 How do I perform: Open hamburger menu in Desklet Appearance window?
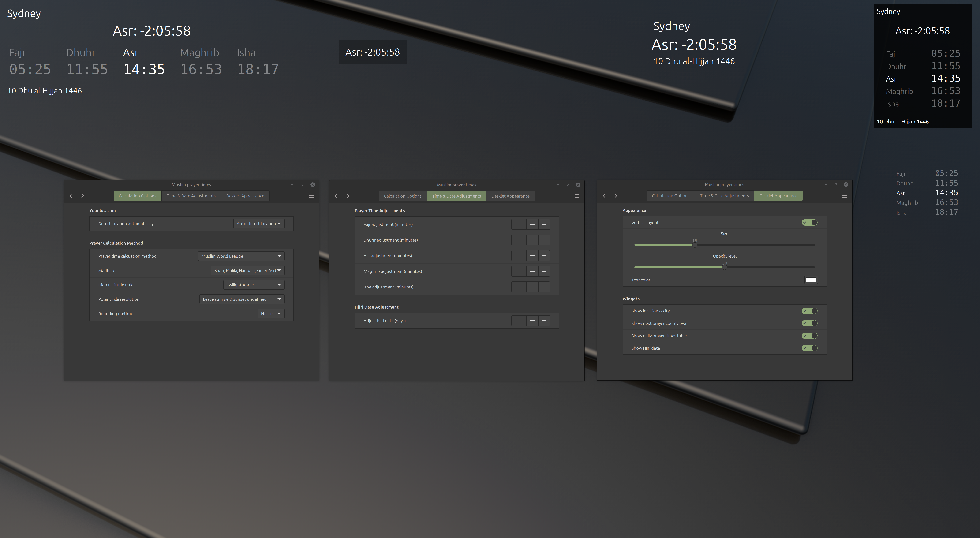[845, 196]
